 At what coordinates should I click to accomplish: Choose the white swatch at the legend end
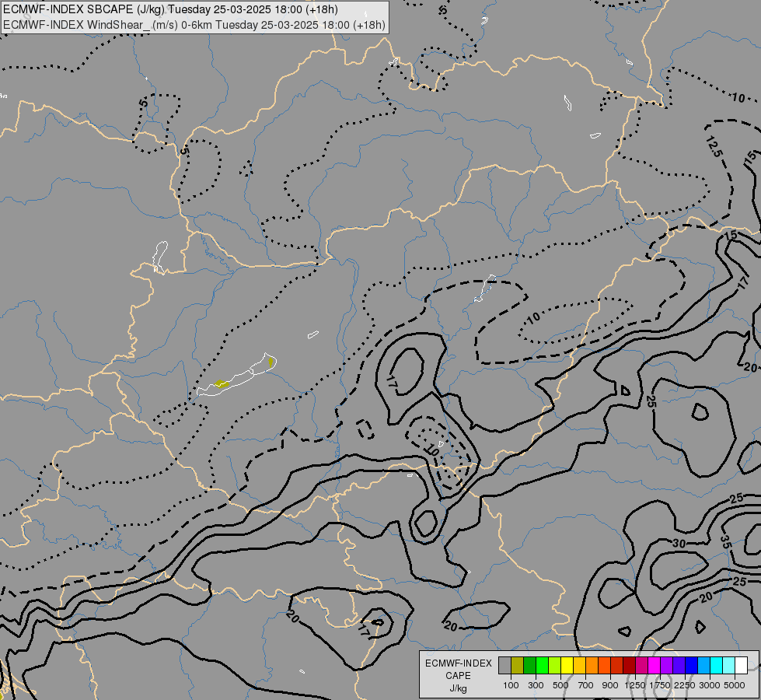click(x=741, y=666)
